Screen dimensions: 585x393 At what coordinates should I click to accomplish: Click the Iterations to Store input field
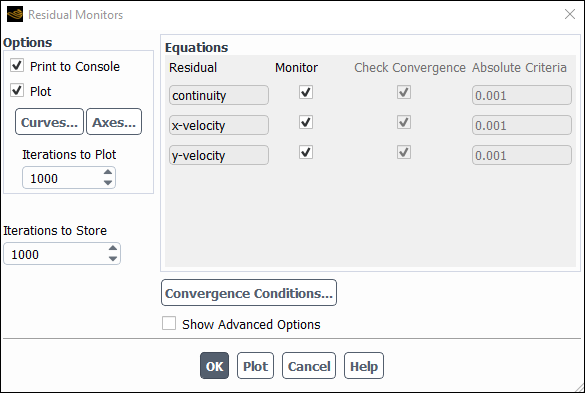pos(56,254)
